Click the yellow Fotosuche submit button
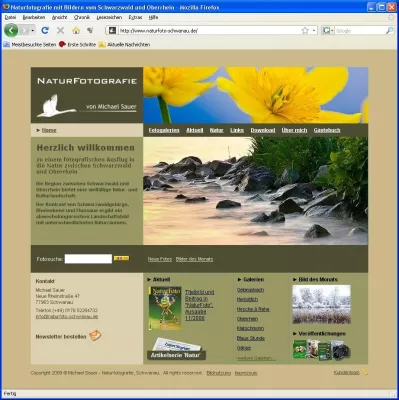 pos(121,258)
